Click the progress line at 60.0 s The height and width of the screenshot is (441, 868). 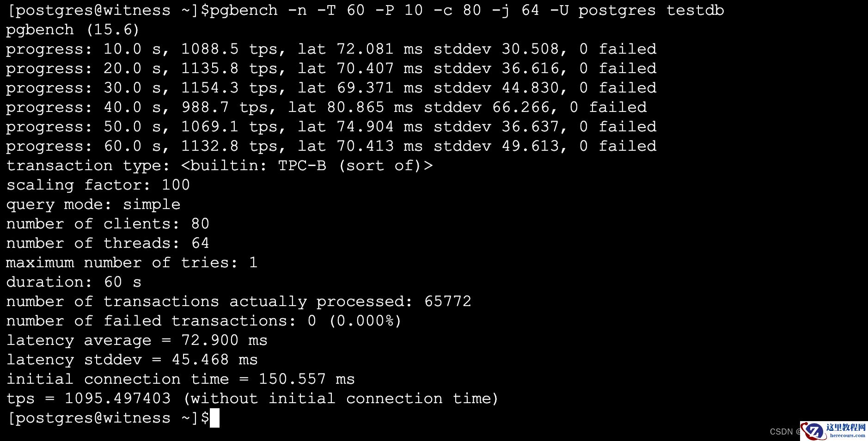330,147
